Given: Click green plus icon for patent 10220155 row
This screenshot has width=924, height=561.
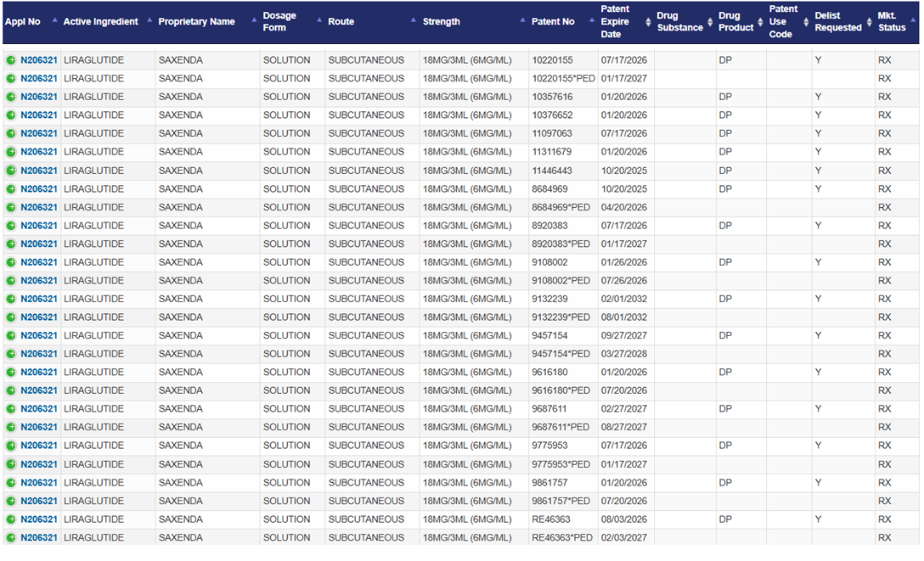Looking at the screenshot, I should tap(11, 60).
